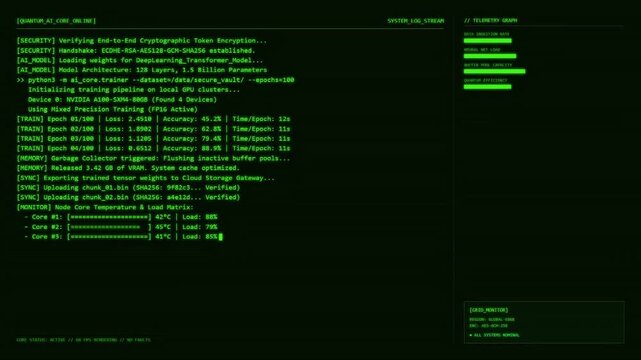Click the 'Device 0: NVIDIA A100-SXM4-80GB' line
This screenshot has width=641, height=360.
pyautogui.click(x=122, y=100)
